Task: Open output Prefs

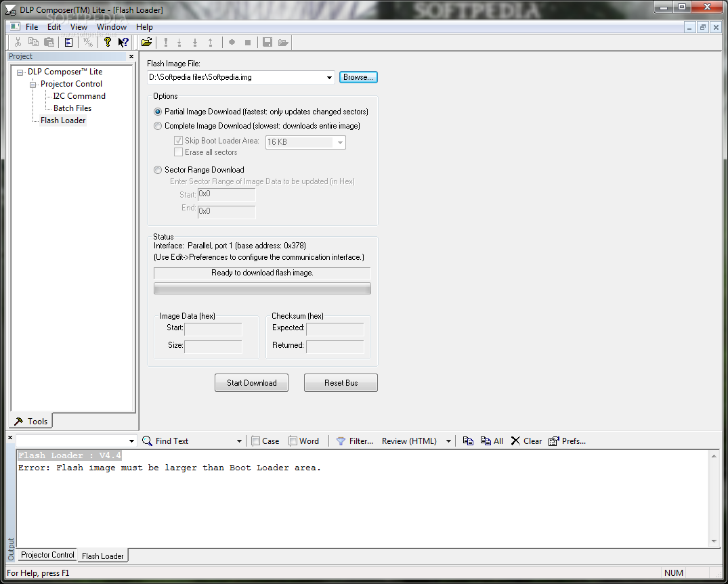Action: 567,441
